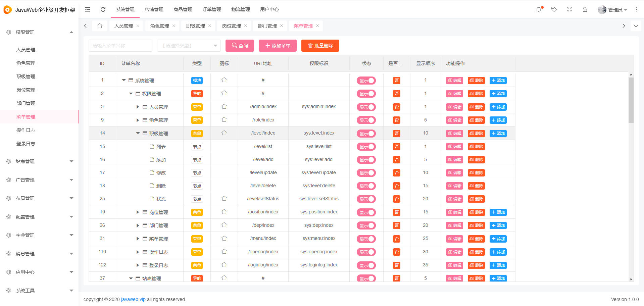Click the notification bell icon
The height and width of the screenshot is (306, 644).
(539, 9)
